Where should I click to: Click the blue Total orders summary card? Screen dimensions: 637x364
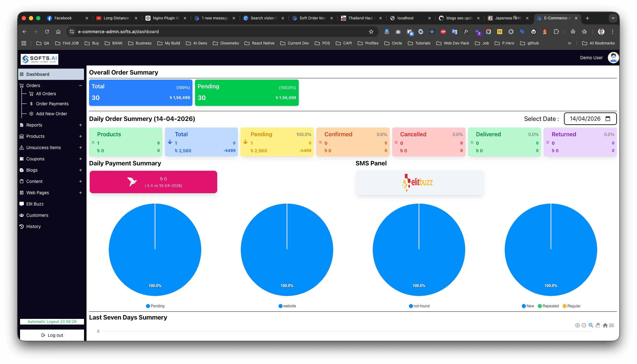pyautogui.click(x=140, y=92)
